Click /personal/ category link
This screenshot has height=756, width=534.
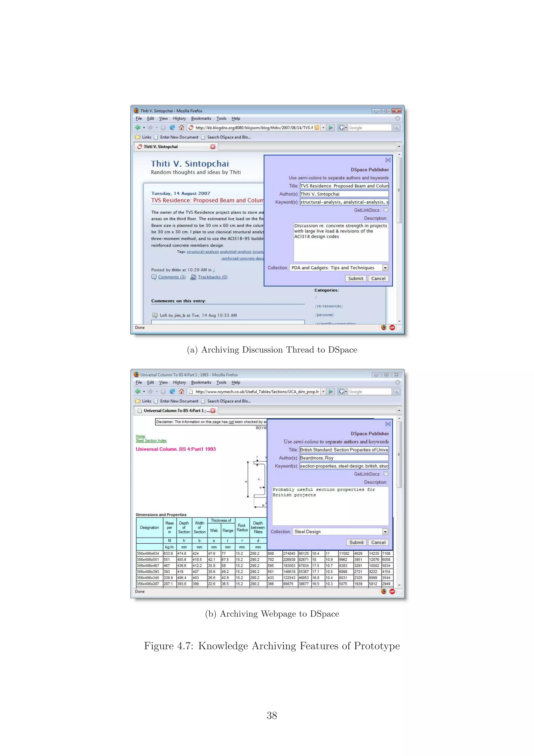coord(324,315)
